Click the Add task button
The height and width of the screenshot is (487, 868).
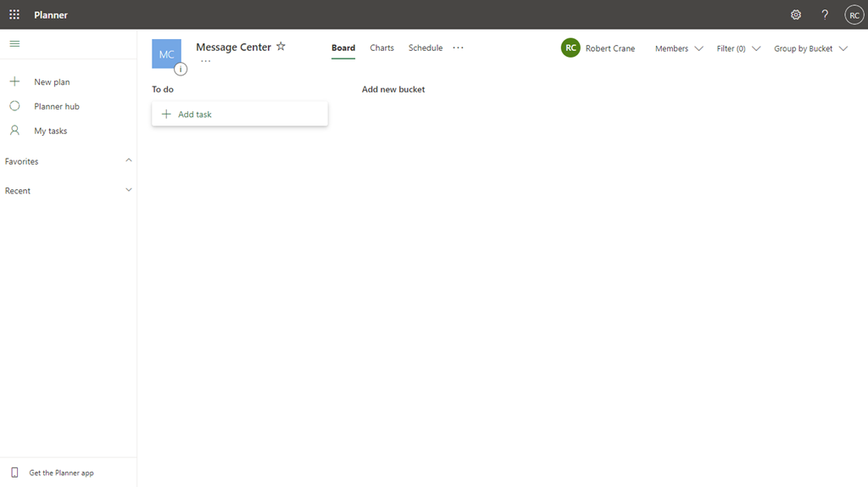click(x=239, y=114)
